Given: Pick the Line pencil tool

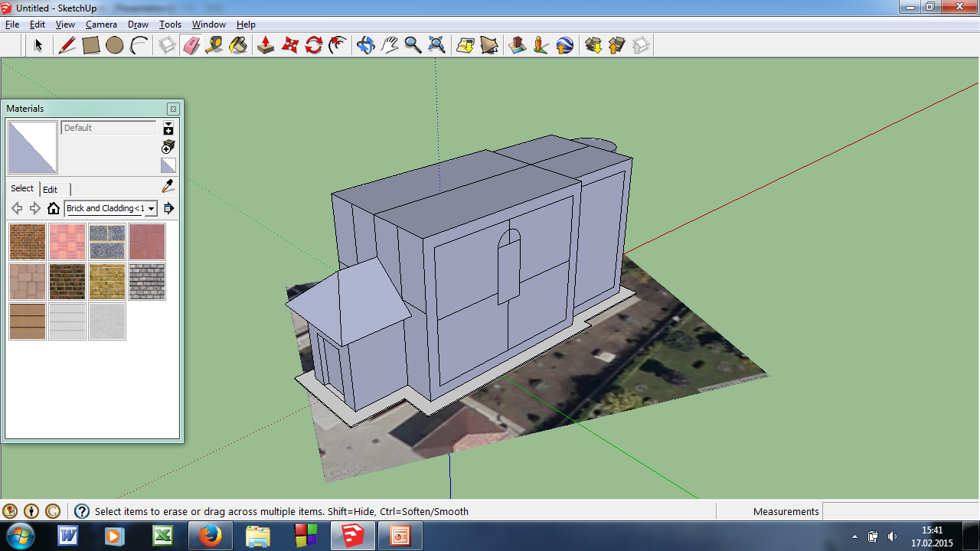Looking at the screenshot, I should [67, 46].
